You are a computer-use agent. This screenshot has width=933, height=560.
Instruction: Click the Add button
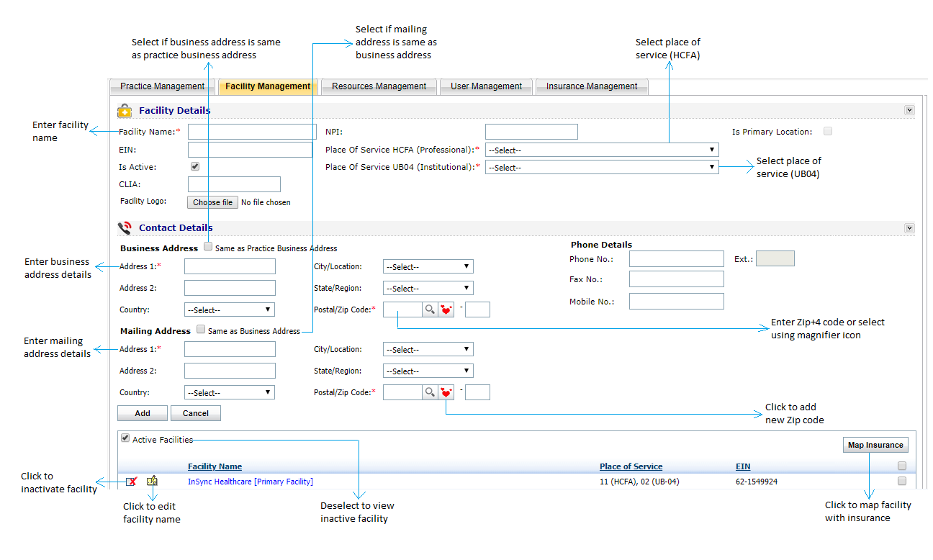coord(143,413)
